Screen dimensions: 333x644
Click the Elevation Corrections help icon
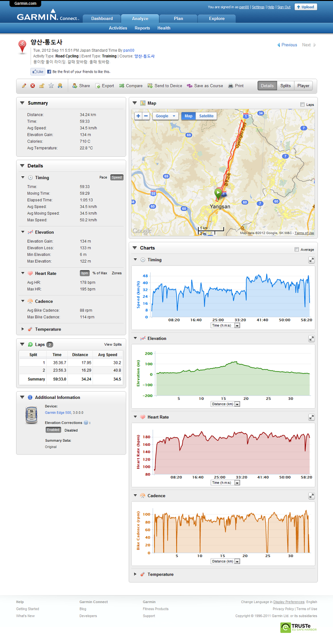tap(86, 422)
